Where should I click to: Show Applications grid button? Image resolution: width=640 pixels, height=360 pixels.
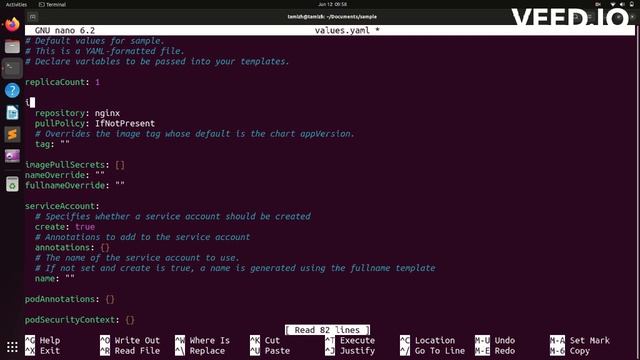12,347
